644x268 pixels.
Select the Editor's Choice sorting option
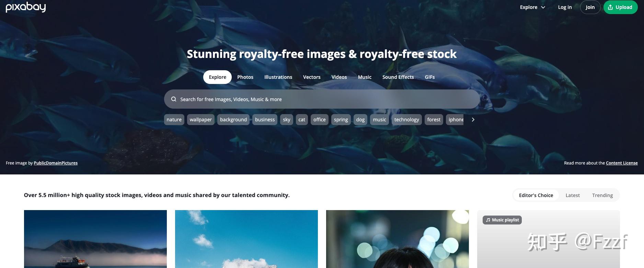(x=536, y=195)
